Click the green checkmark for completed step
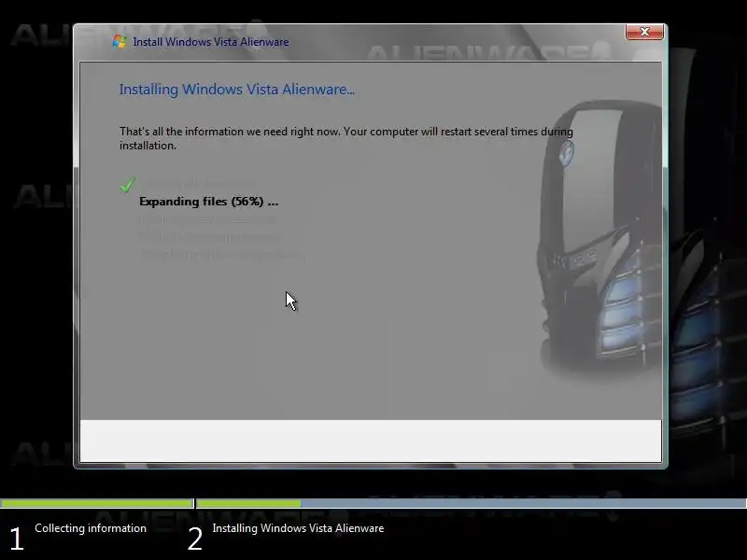Screen dimensions: 747x560 pyautogui.click(x=128, y=185)
